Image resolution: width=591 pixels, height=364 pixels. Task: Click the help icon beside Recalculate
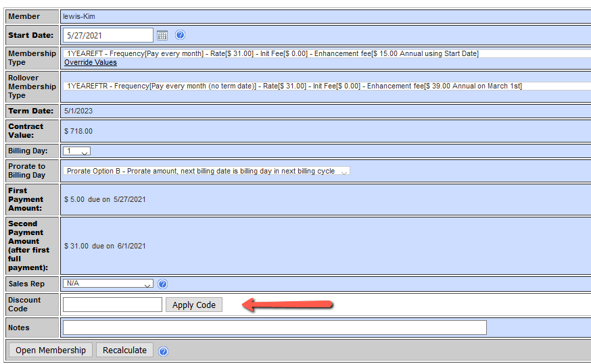[x=163, y=351]
